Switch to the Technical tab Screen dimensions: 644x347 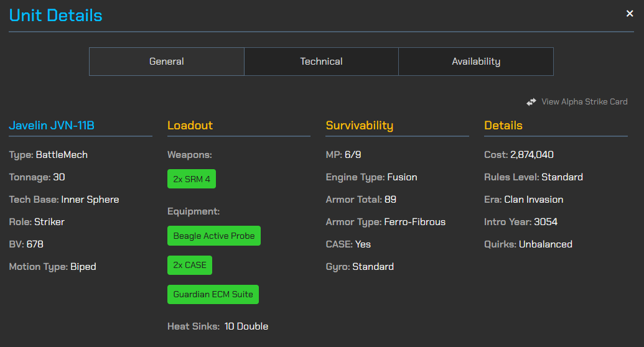(321, 62)
